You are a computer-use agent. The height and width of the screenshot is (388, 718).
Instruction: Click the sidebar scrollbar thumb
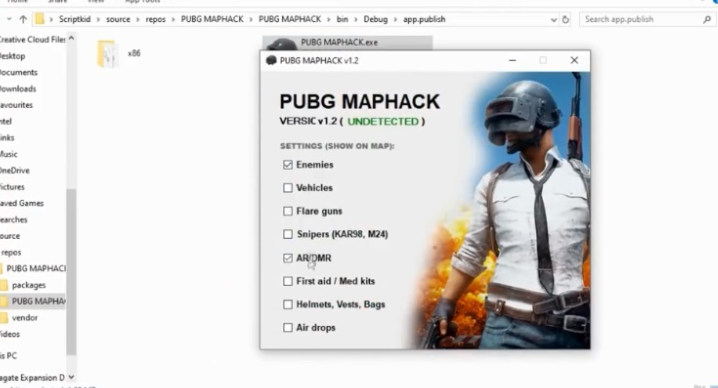click(x=71, y=272)
